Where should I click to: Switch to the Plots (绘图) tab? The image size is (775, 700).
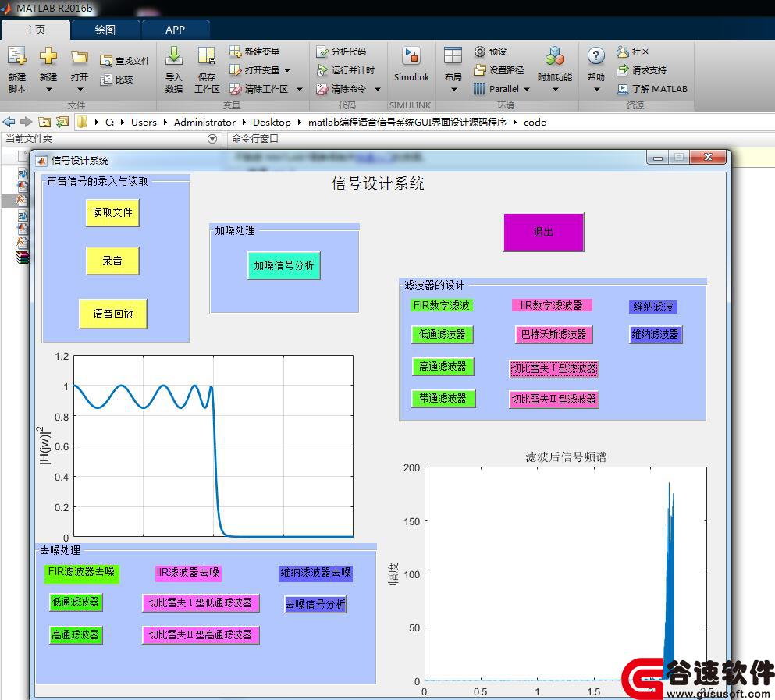tap(105, 30)
